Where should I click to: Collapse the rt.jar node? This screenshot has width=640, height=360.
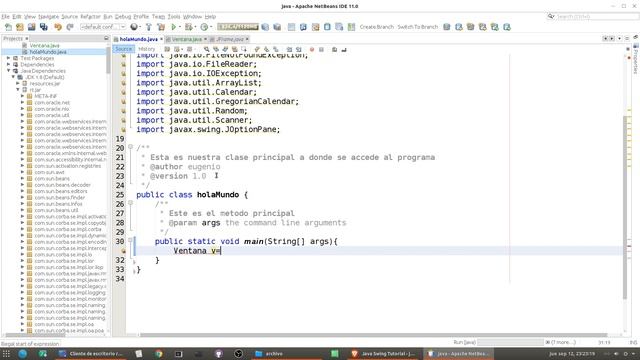point(18,89)
